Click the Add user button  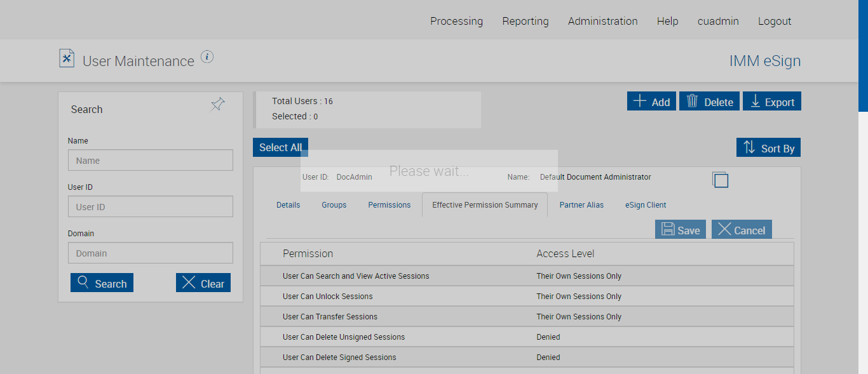point(651,102)
